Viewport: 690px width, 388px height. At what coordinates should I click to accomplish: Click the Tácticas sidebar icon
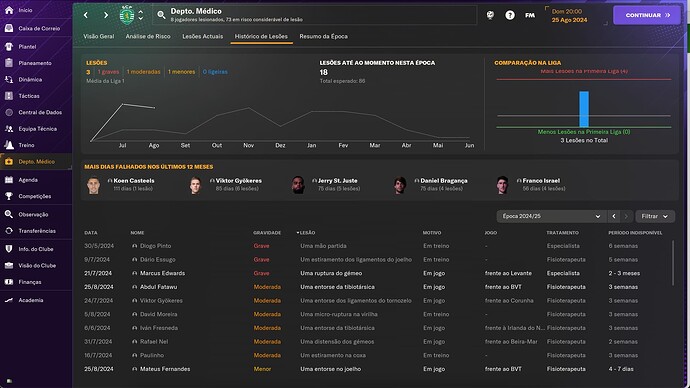point(9,96)
